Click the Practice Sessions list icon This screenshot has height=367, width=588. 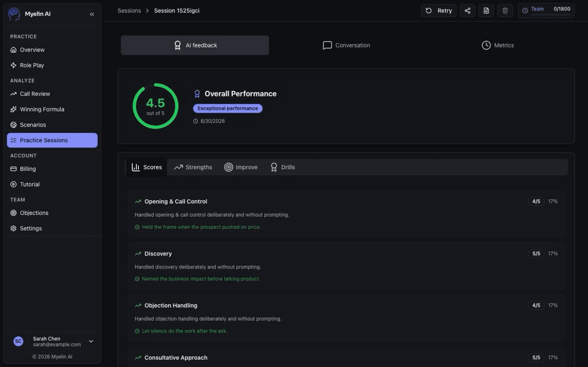[x=13, y=140]
